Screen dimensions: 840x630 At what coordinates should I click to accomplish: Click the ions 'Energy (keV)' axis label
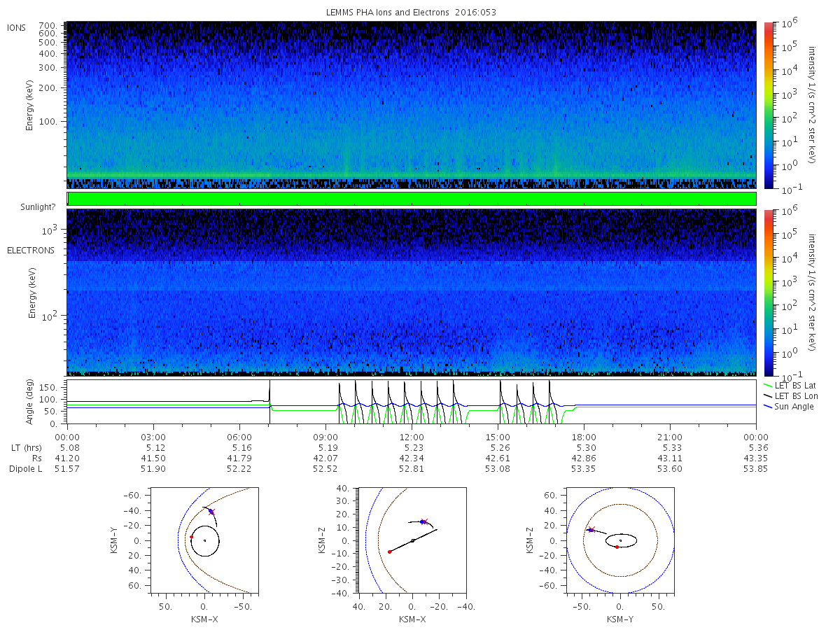coord(30,105)
